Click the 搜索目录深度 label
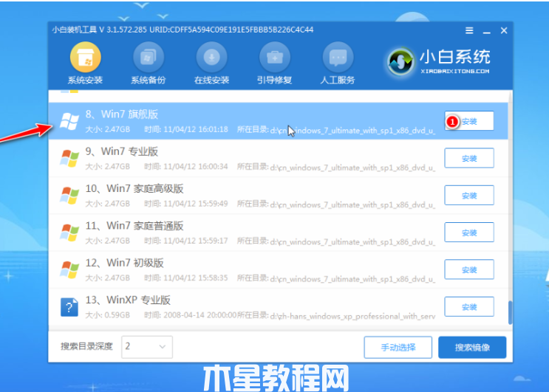The height and width of the screenshot is (392, 549). point(87,346)
